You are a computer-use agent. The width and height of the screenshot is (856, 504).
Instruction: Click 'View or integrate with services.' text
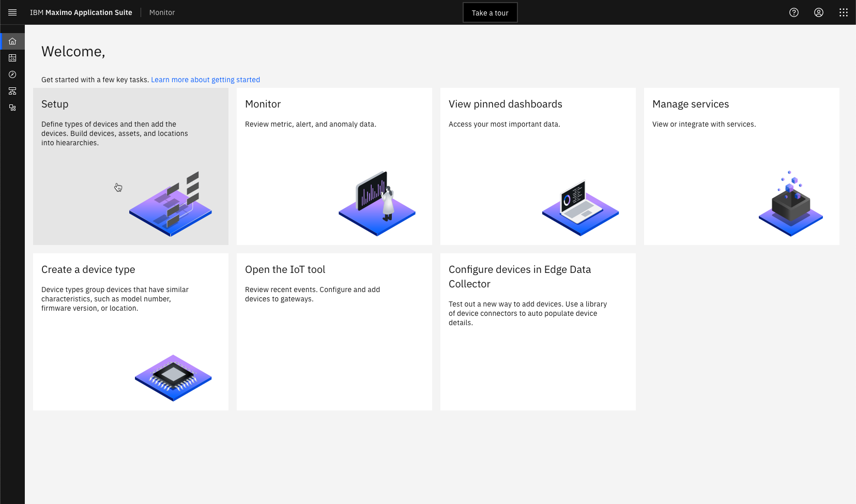(704, 124)
